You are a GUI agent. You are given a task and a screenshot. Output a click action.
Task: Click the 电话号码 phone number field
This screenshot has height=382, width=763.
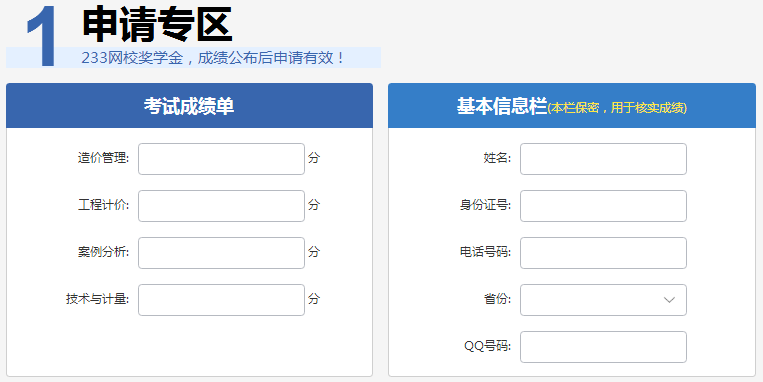603,253
